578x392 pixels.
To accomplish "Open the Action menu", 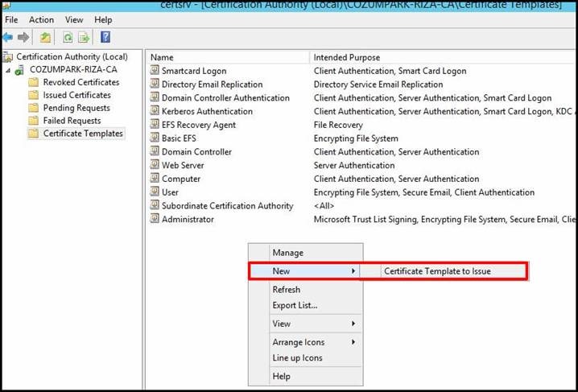I will [x=41, y=20].
